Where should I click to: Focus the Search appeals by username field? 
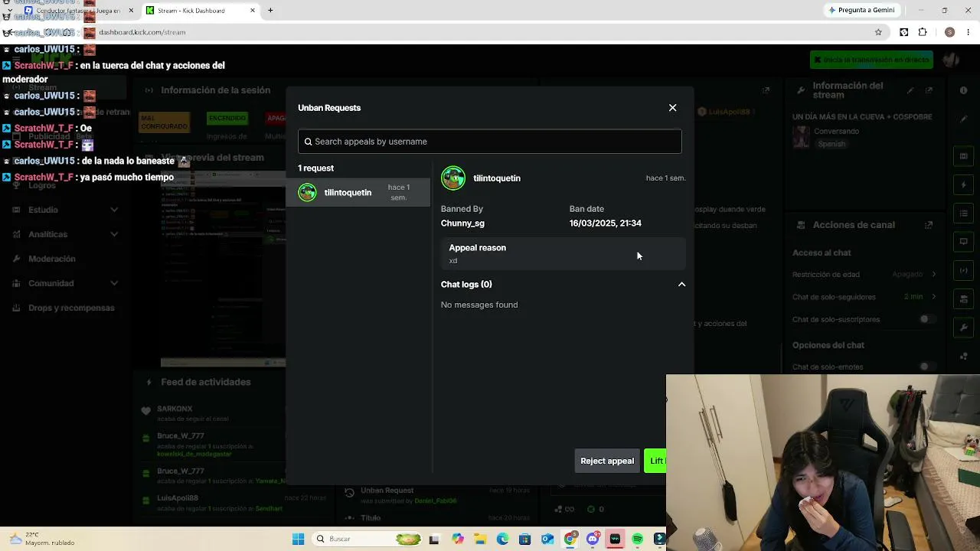(490, 142)
